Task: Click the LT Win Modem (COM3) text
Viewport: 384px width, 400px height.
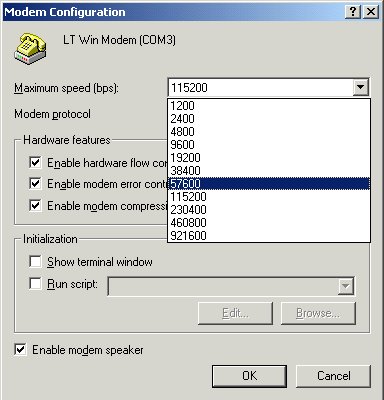Action: click(x=119, y=40)
